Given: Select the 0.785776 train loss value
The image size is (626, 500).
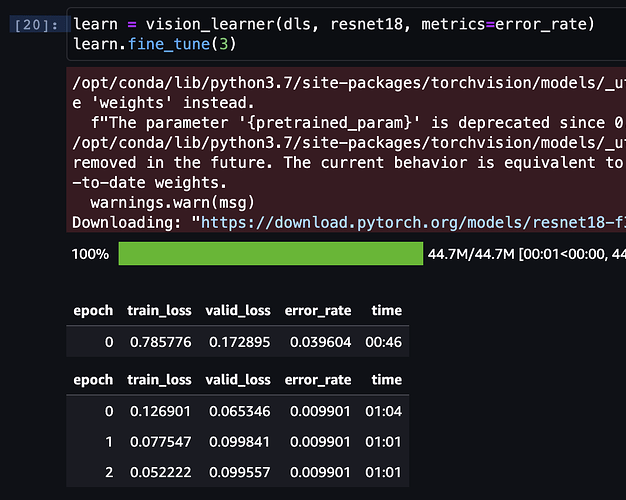Looking at the screenshot, I should (159, 343).
